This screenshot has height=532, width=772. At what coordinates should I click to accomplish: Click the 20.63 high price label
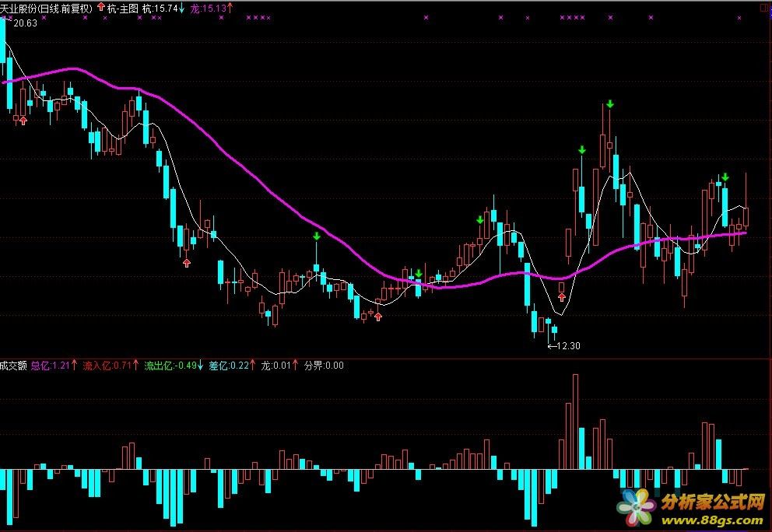click(x=25, y=23)
